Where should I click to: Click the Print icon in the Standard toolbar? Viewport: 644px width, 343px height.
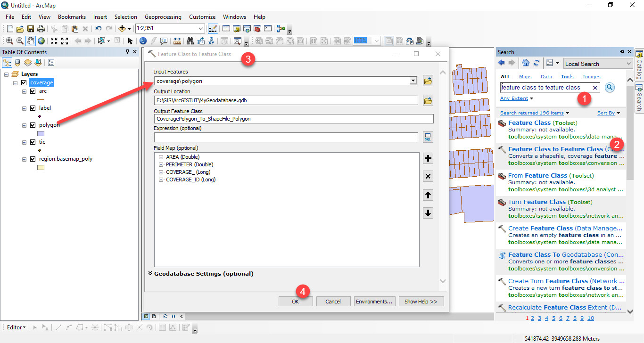[41, 29]
